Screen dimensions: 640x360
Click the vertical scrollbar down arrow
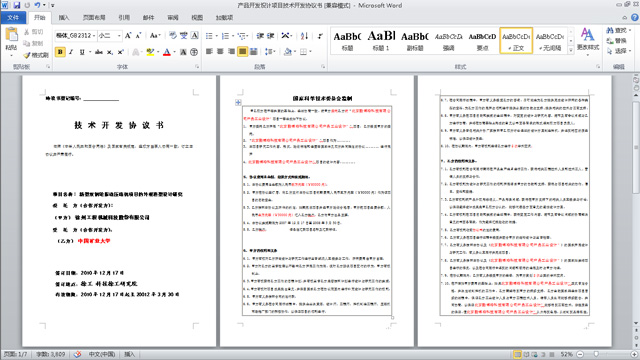(x=636, y=323)
